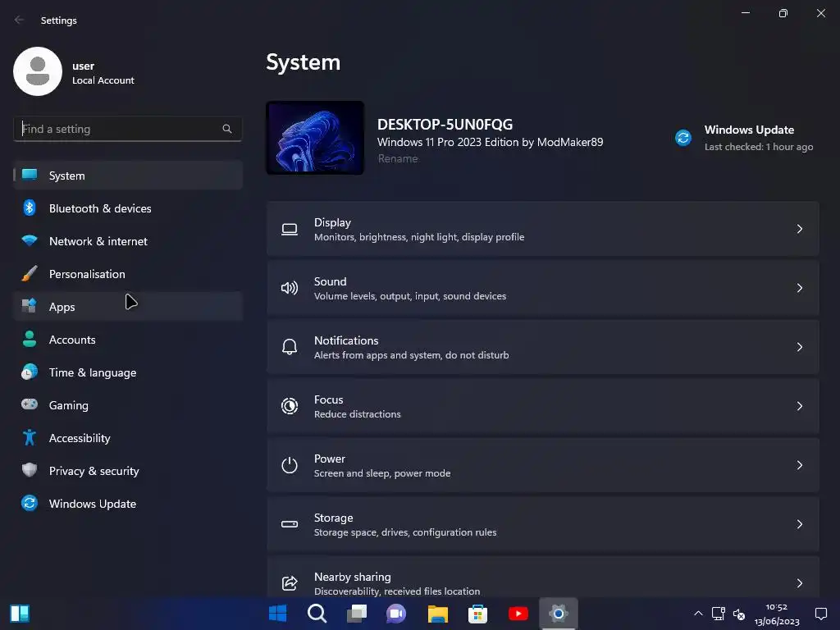Screen dimensions: 840x630
Task: Click the Nearby sharing share icon
Action: 290,583
